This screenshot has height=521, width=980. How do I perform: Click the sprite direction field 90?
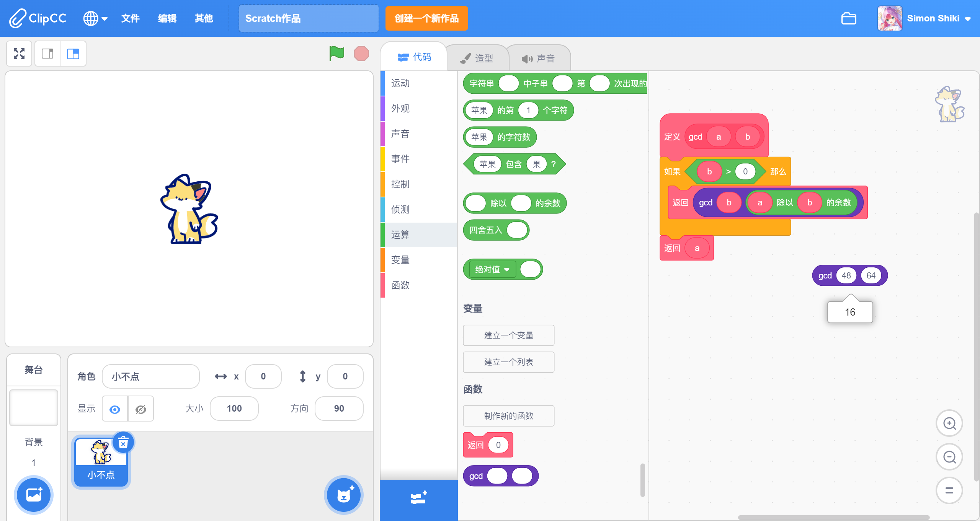[339, 409]
